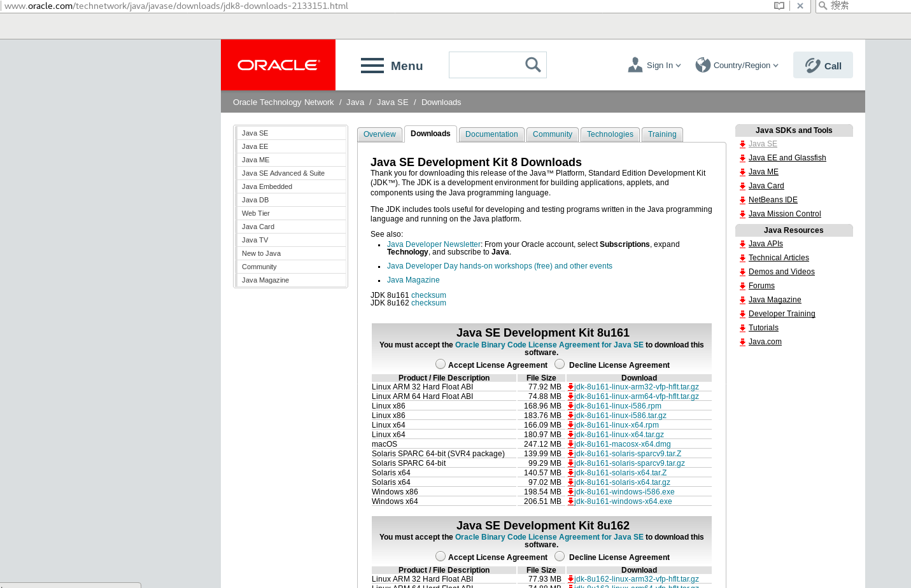Click red arrow icon beside Java Mission Control
The width and height of the screenshot is (911, 588).
click(742, 214)
